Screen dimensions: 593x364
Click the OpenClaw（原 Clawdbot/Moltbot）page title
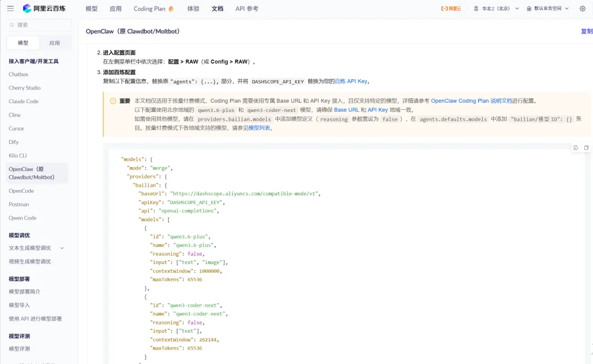point(133,31)
